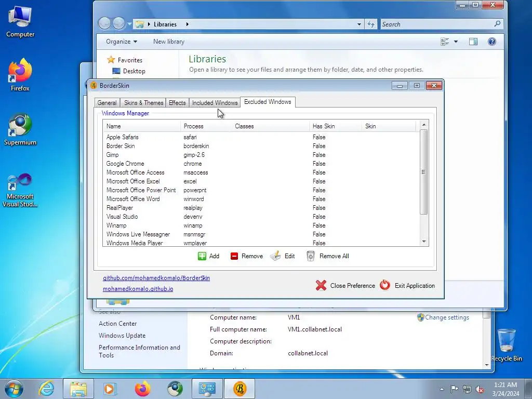Select the Google Chrome row

261,164
